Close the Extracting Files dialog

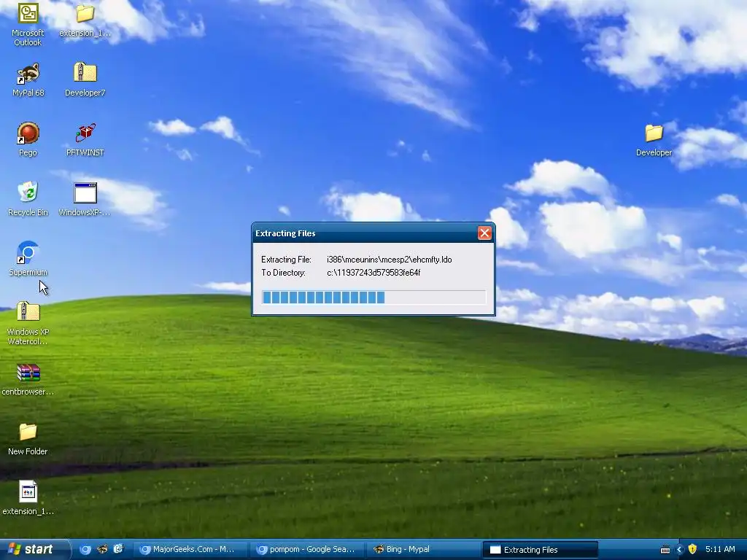click(484, 233)
